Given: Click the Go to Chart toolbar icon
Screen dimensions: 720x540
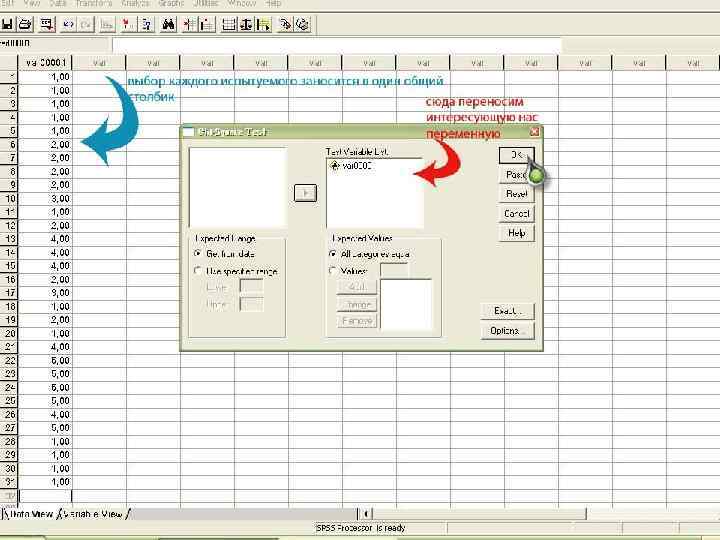Looking at the screenshot, I should click(x=107, y=24).
